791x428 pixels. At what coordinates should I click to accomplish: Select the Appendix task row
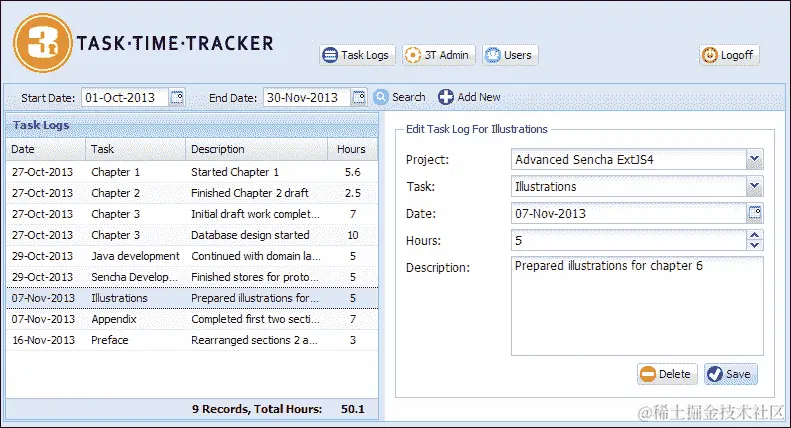coord(192,319)
